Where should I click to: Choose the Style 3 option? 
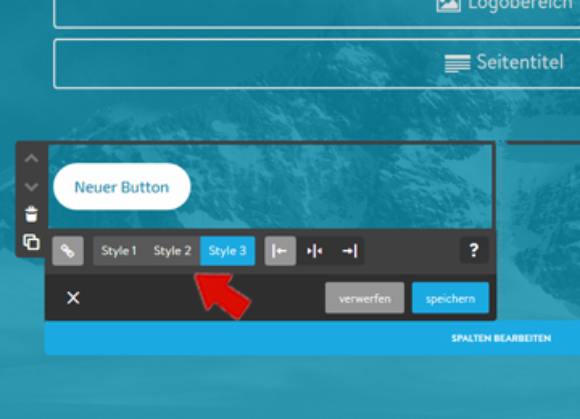tap(227, 251)
